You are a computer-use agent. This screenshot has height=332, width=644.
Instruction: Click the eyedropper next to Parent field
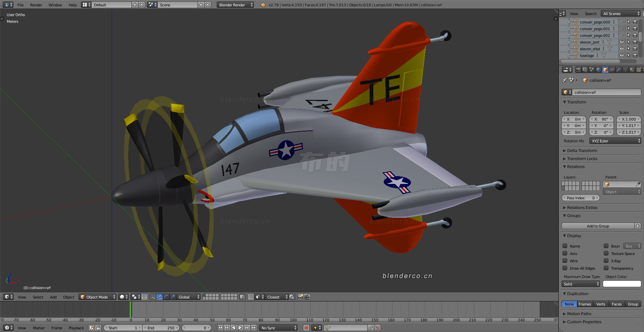click(x=638, y=184)
